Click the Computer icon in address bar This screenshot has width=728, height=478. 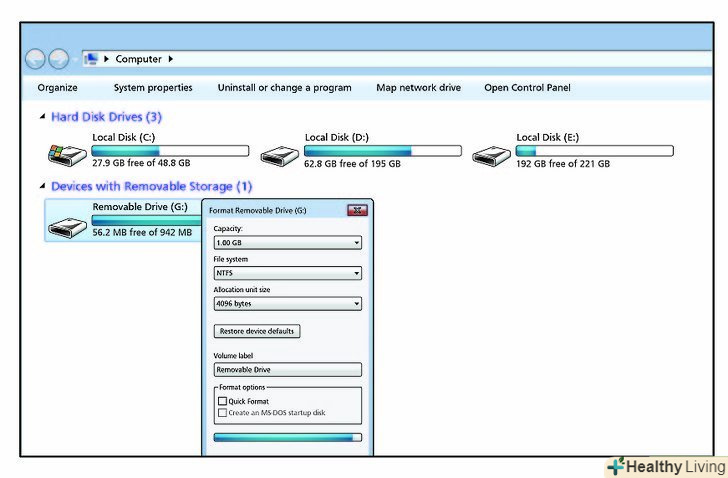[x=91, y=59]
